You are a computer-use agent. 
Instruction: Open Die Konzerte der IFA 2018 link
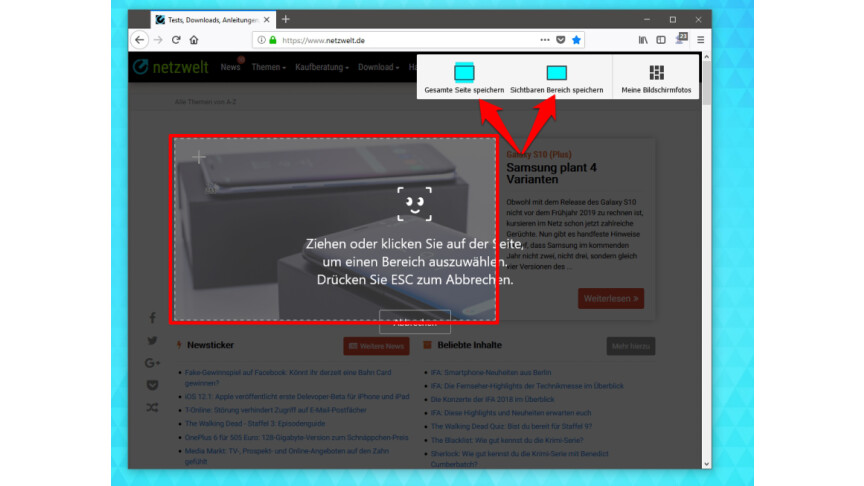point(492,399)
